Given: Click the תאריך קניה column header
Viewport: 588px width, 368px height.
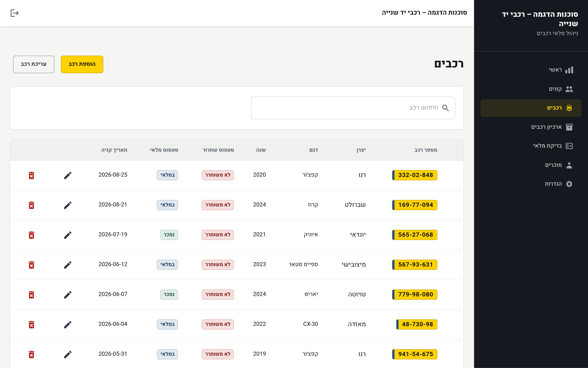Looking at the screenshot, I should click(114, 150).
